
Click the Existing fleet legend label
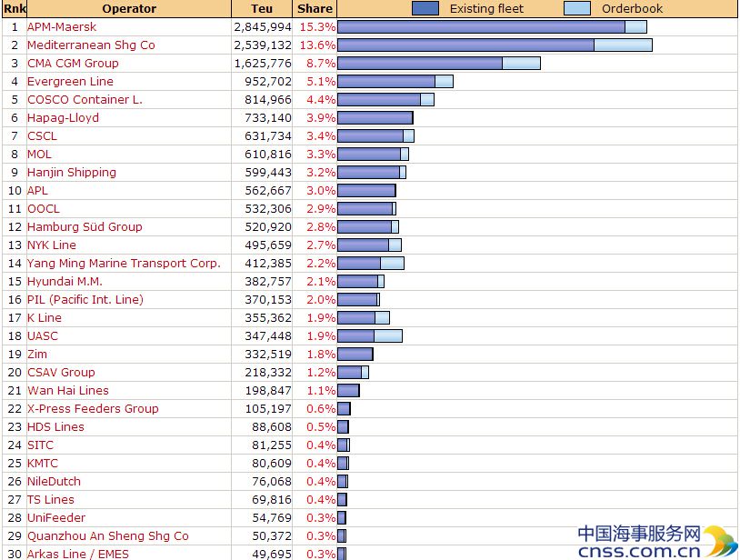coord(486,9)
